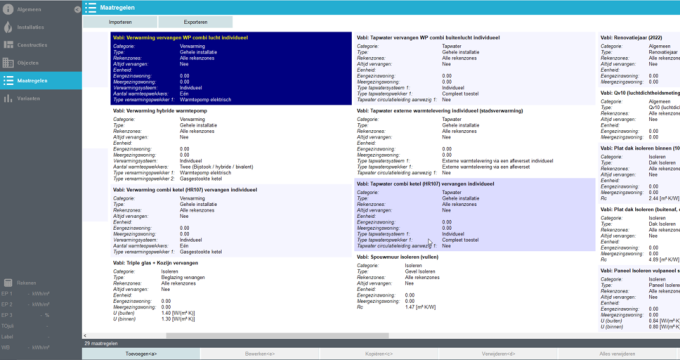The width and height of the screenshot is (680, 360).
Task: Click the Varianten bar chart icon
Action: point(8,98)
